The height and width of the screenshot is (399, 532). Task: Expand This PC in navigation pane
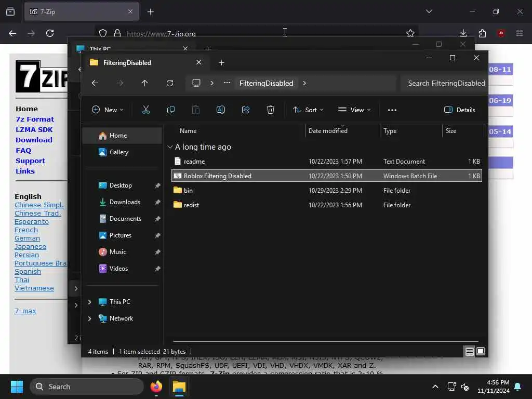click(x=89, y=302)
